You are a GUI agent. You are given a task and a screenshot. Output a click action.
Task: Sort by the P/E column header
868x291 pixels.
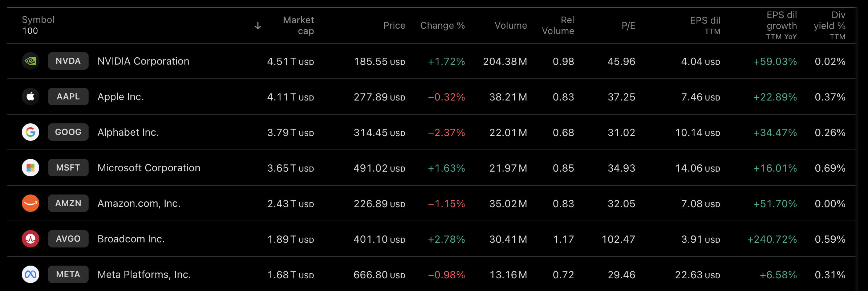[628, 26]
